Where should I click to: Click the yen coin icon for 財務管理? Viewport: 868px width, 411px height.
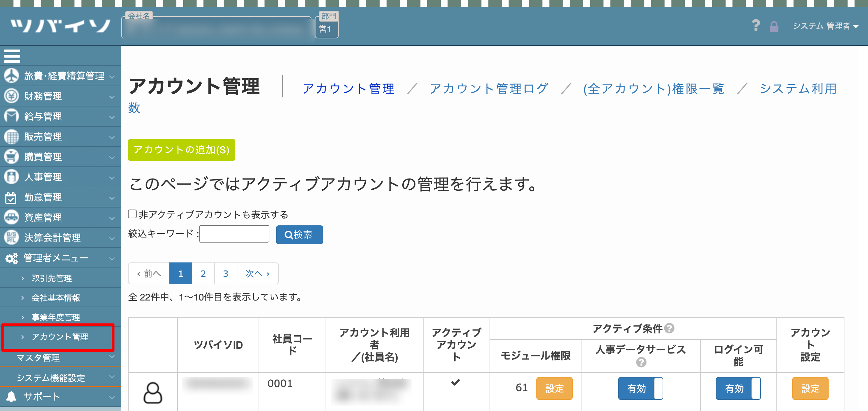[11, 96]
